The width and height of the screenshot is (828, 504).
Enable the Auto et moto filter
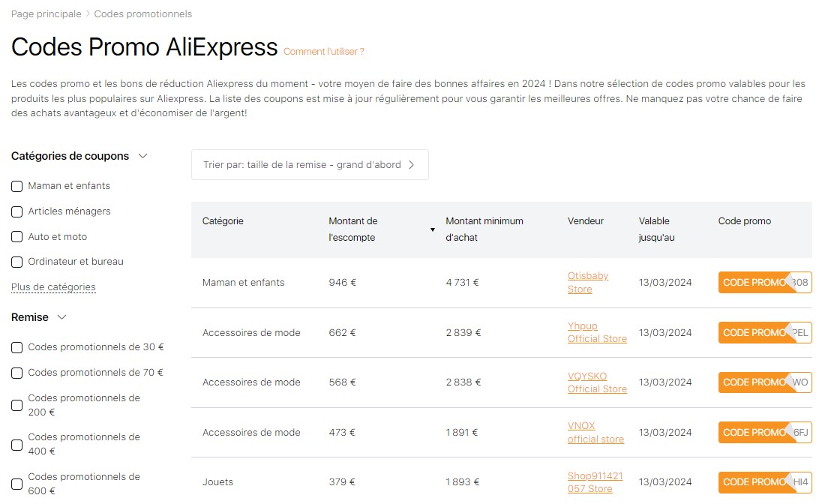click(x=16, y=236)
